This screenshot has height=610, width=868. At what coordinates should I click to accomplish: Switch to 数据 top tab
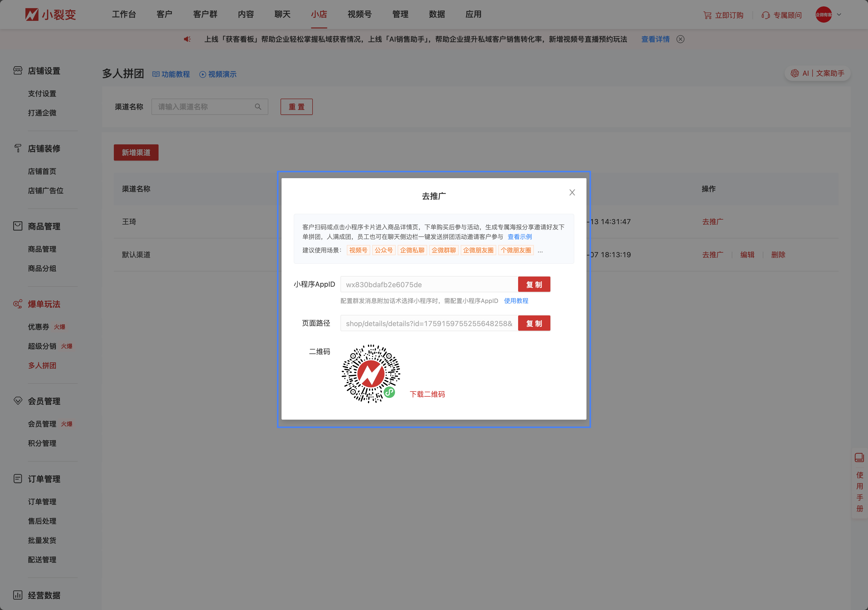(437, 14)
